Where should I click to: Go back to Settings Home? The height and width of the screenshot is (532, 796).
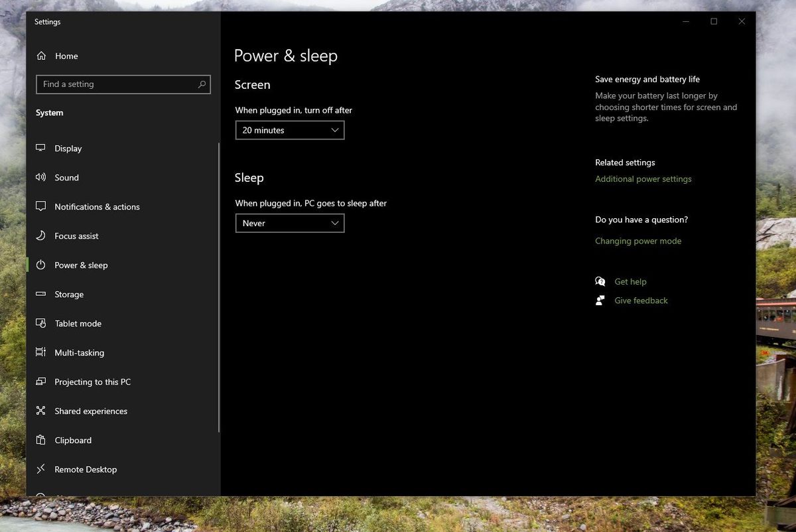[66, 56]
